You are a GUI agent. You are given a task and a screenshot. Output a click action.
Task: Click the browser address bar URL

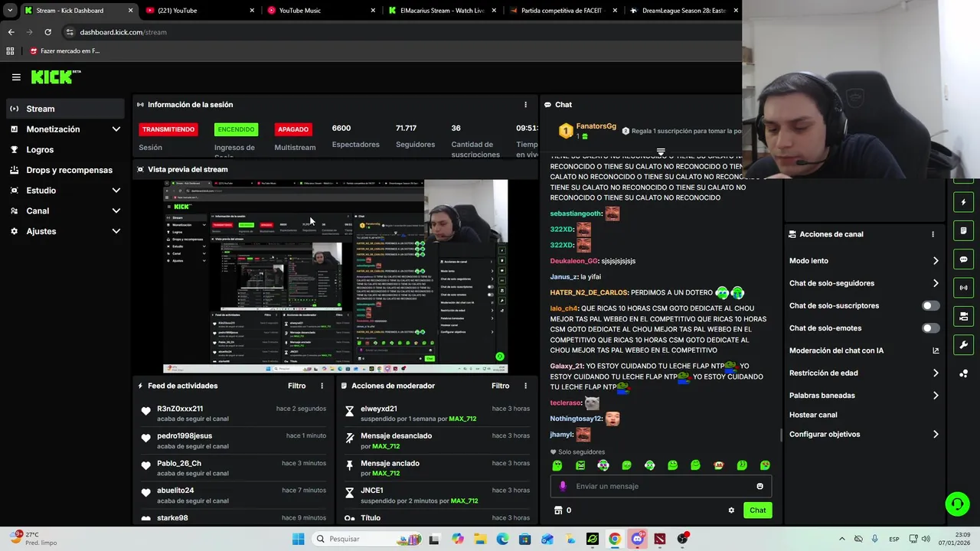123,32
